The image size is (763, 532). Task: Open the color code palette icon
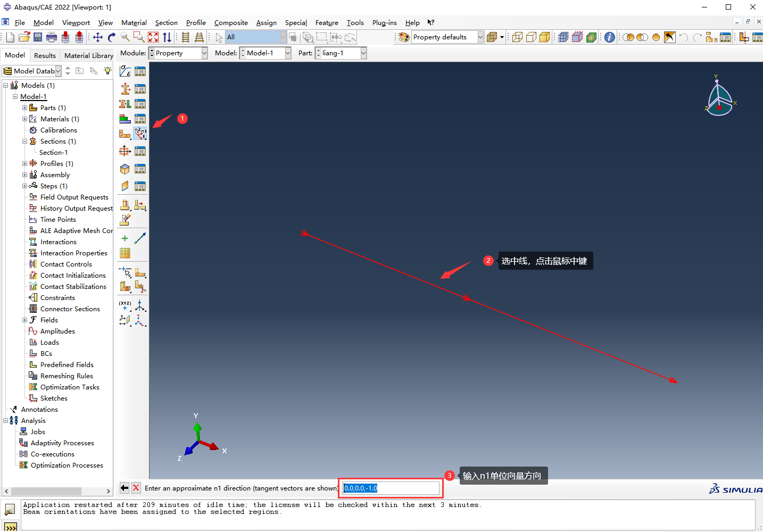(x=404, y=37)
